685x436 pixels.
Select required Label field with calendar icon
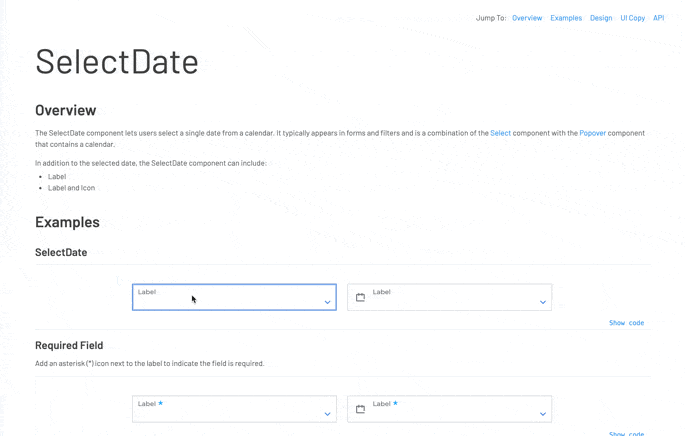(450, 409)
